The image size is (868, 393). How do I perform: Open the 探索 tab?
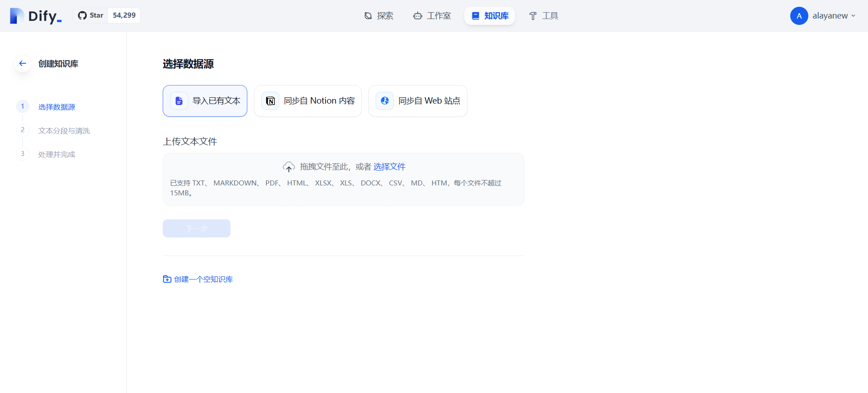[x=379, y=16]
